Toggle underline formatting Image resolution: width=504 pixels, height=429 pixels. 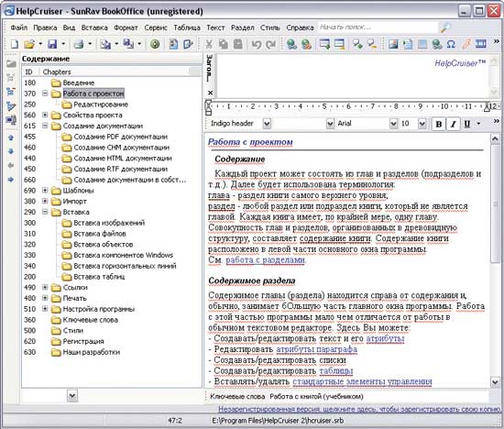click(467, 124)
